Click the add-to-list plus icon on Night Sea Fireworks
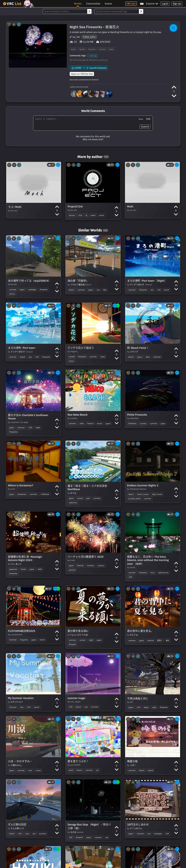The height and width of the screenshot is (868, 186). coord(14,24)
